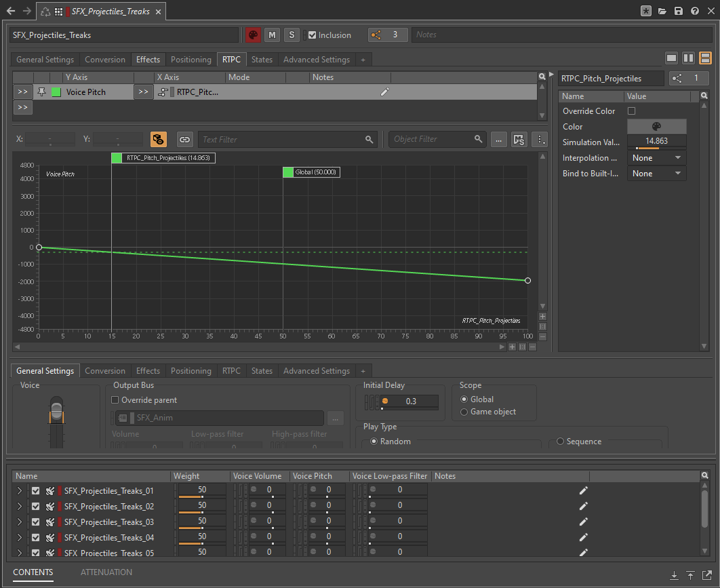Viewport: 720px width, 588px height.
Task: Toggle the Inclusion checkbox
Action: (x=312, y=35)
